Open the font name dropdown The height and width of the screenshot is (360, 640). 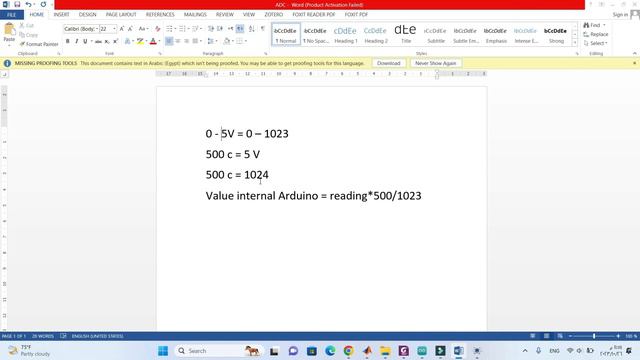[x=97, y=29]
